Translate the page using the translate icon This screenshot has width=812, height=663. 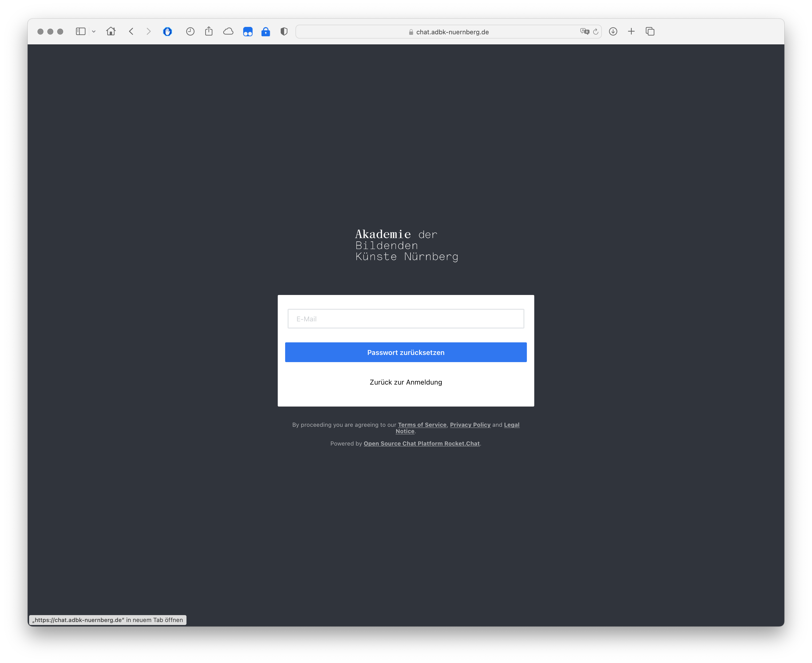[x=585, y=32]
